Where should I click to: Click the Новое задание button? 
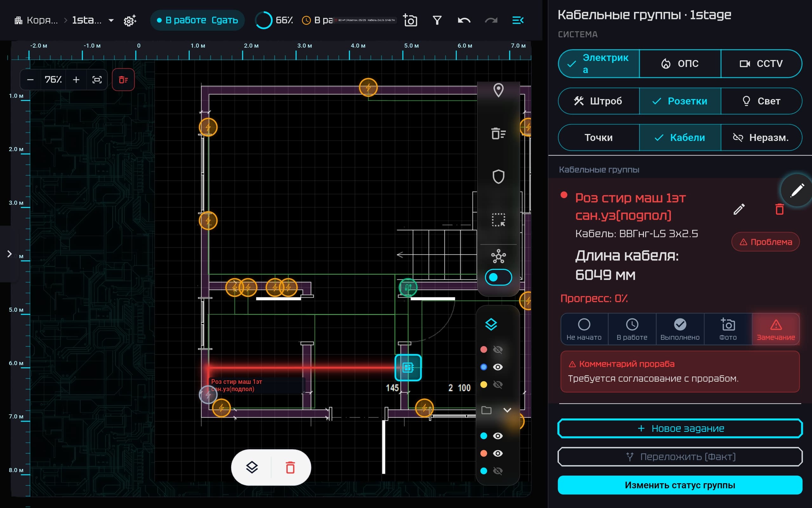click(680, 428)
